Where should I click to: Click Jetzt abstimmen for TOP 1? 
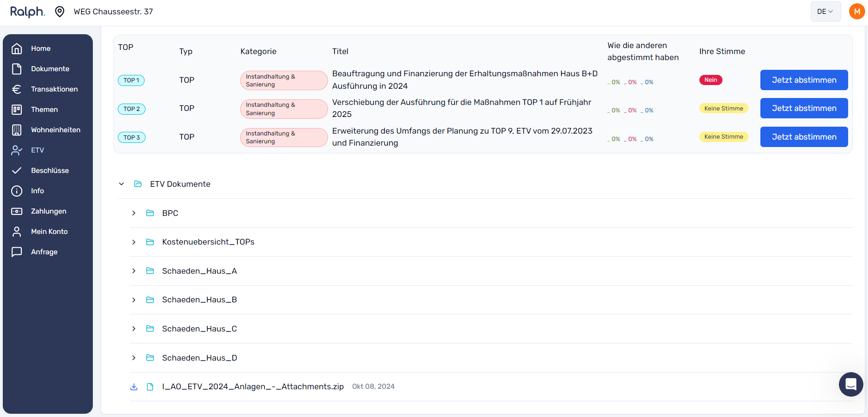click(x=804, y=80)
